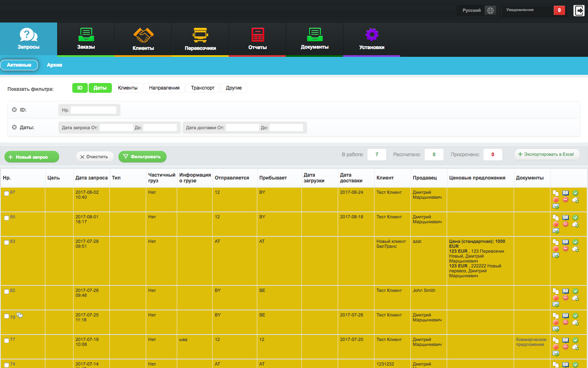
Task: Click the red minus icon in row 82
Action: point(566,298)
